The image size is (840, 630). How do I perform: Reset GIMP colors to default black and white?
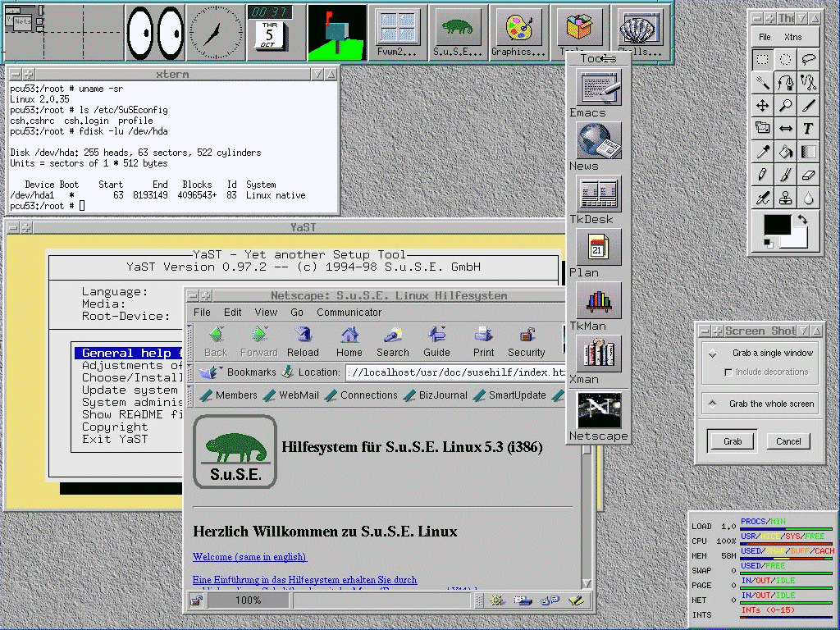[x=768, y=244]
